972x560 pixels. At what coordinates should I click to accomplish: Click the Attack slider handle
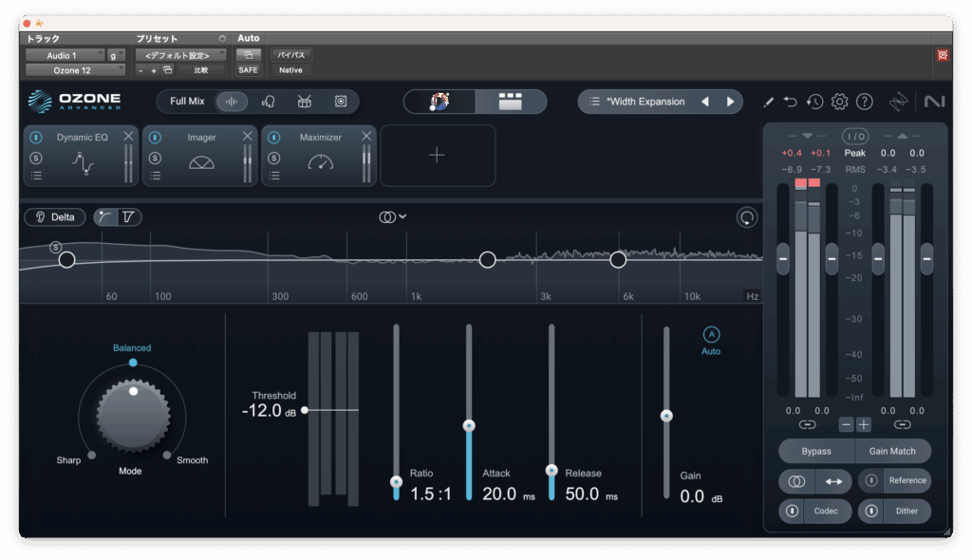click(468, 426)
